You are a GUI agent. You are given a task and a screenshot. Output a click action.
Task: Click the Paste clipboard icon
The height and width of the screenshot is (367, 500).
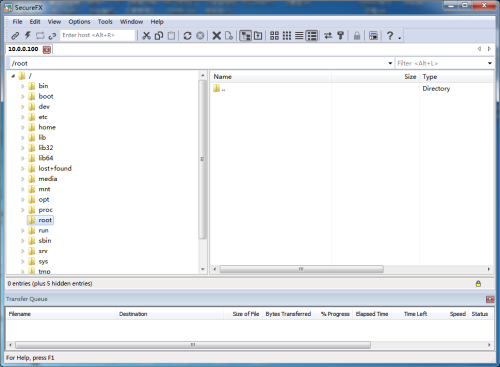171,36
